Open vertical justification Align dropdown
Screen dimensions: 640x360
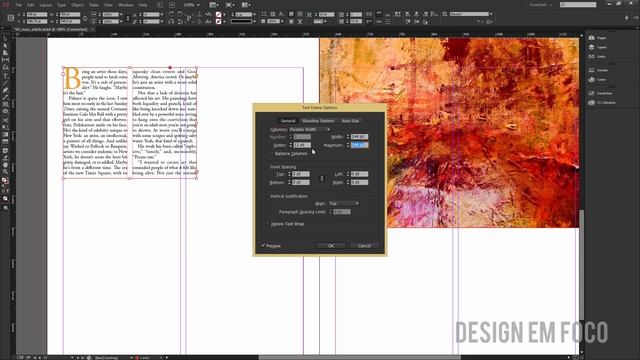[x=344, y=203]
